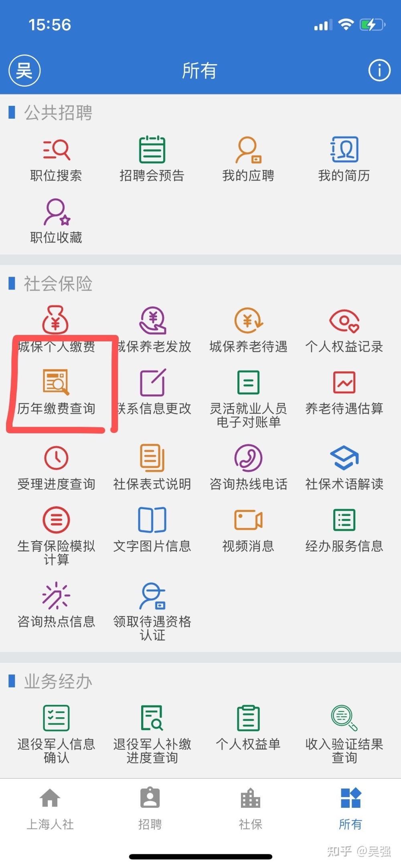Tap the info icon in header
401x868 pixels.
(379, 70)
